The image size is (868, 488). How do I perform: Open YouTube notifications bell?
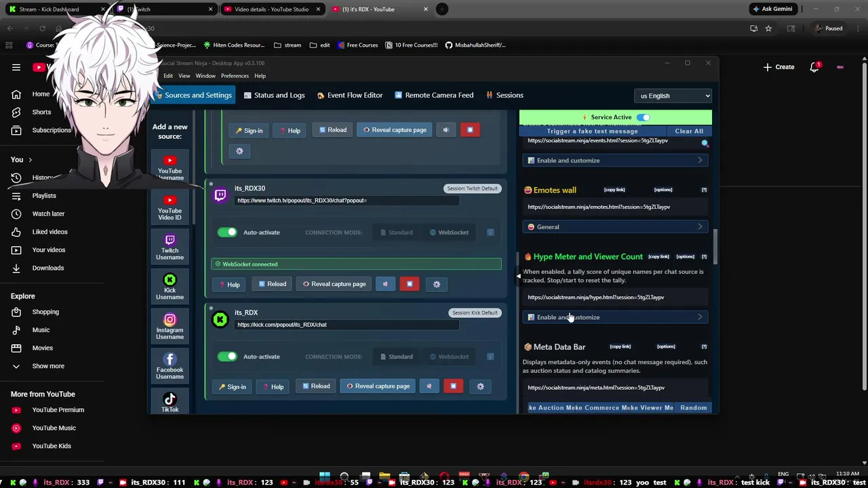[x=814, y=67]
